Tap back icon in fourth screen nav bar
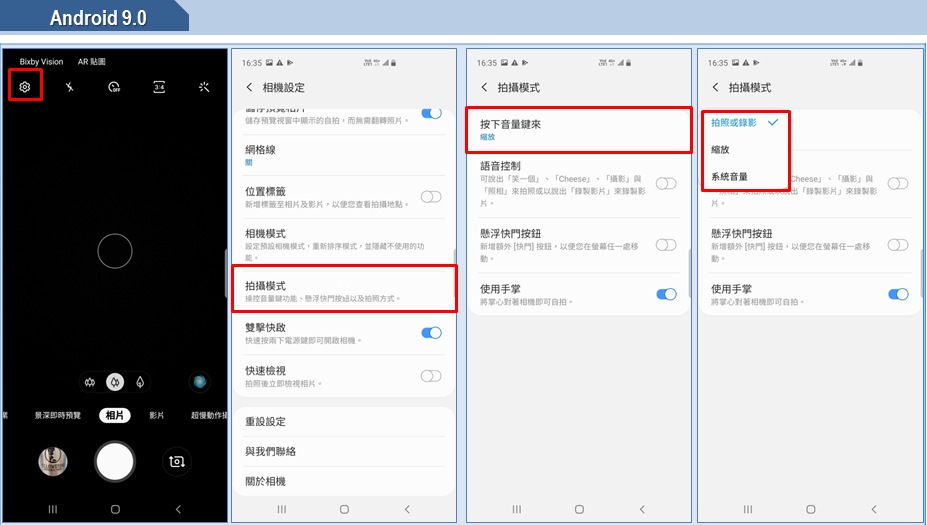The image size is (927, 525). tap(873, 509)
